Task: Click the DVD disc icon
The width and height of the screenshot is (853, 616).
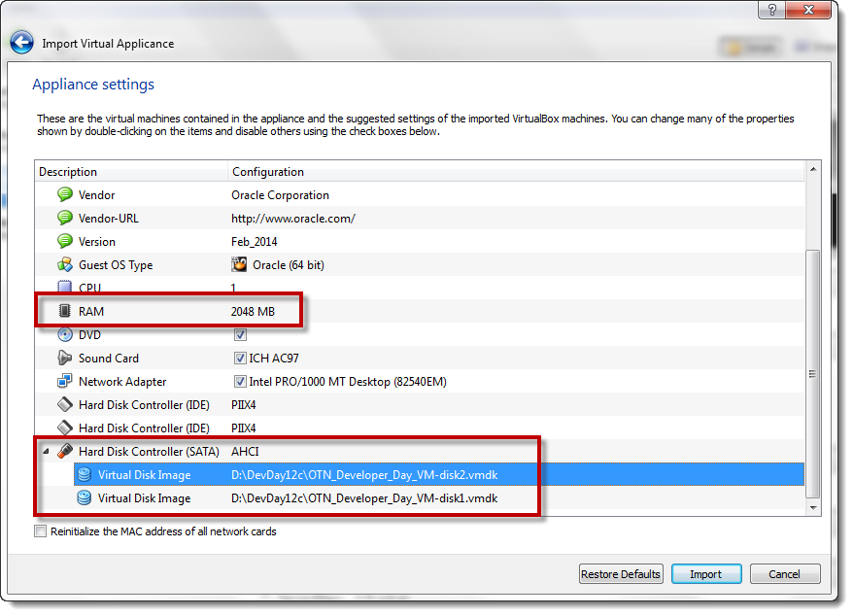Action: click(x=65, y=334)
